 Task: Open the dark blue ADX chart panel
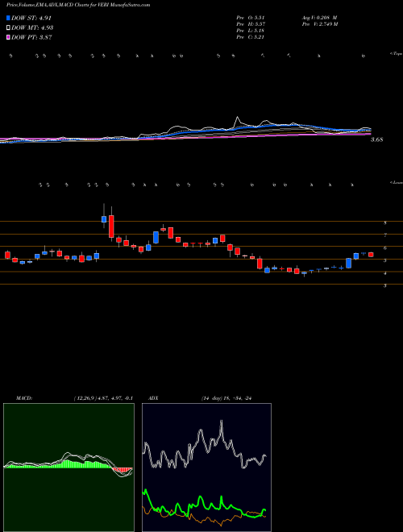point(206,468)
